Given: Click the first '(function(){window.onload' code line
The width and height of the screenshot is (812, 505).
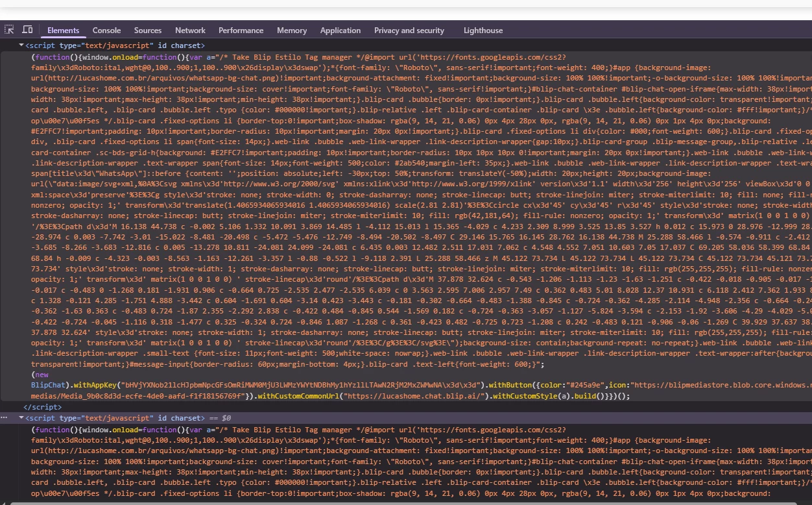Looking at the screenshot, I should point(298,57).
